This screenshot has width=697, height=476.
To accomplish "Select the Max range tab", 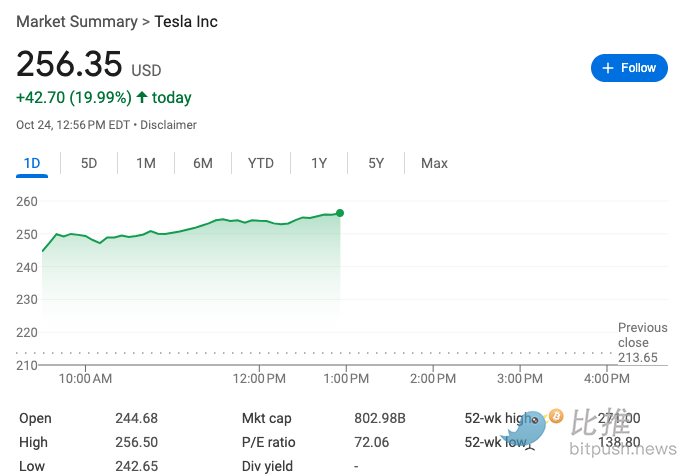I will click(x=434, y=163).
